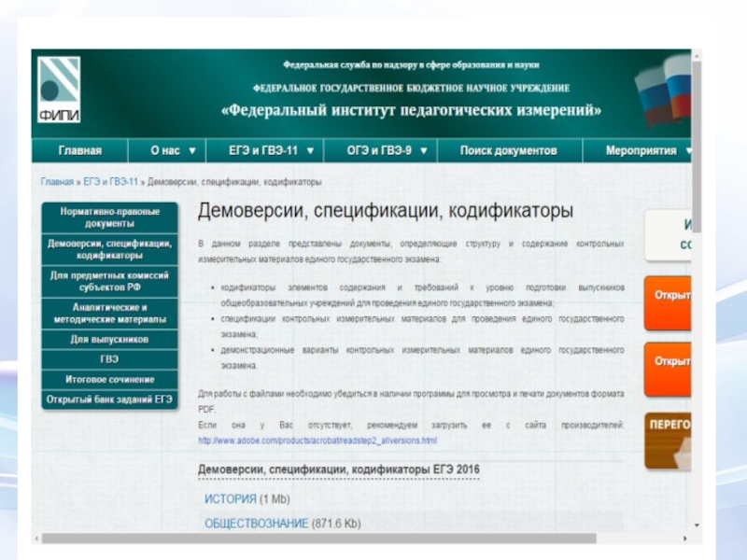Image resolution: width=747 pixels, height=560 pixels.
Task: Open Для предметных комиссий субъектов РФ
Action: pos(109,282)
